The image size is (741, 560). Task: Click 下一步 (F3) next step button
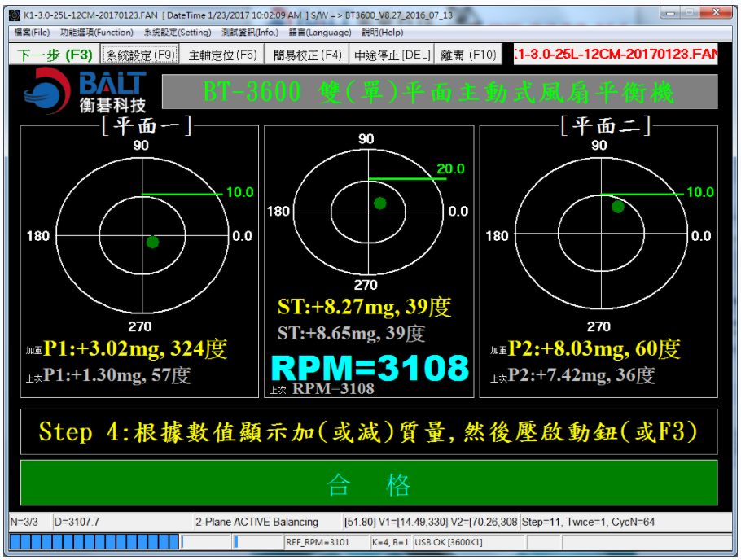(55, 55)
